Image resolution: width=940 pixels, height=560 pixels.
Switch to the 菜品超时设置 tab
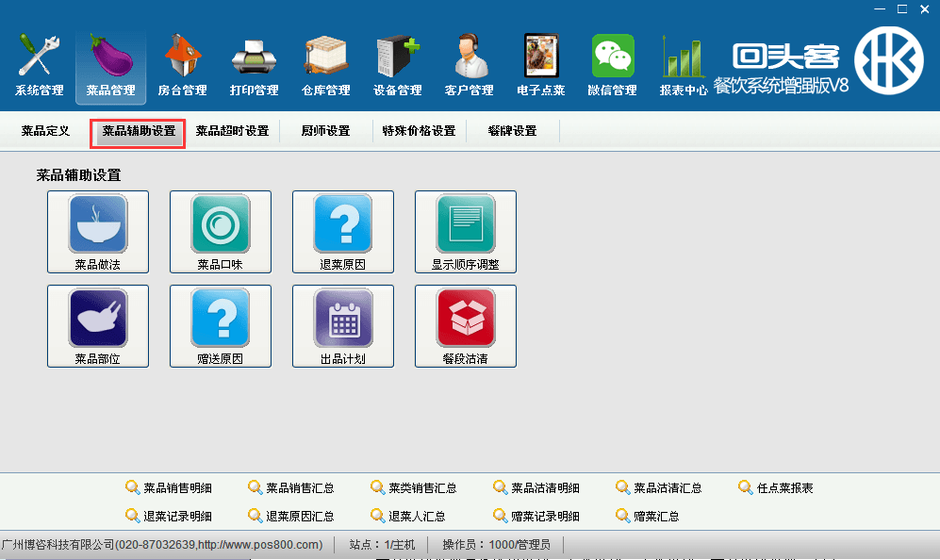[232, 131]
